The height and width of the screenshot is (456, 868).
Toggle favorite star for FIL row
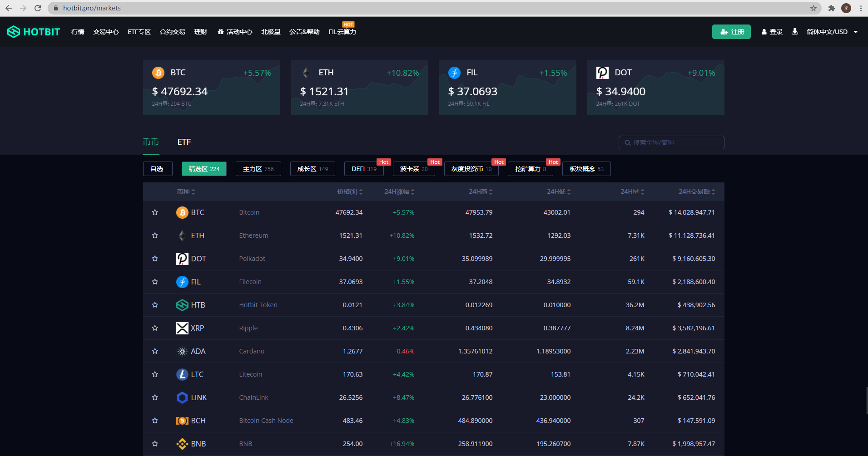tap(155, 282)
